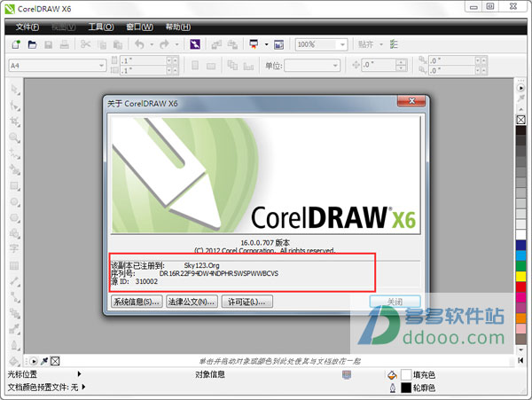Click the Open file folder icon

click(x=32, y=44)
